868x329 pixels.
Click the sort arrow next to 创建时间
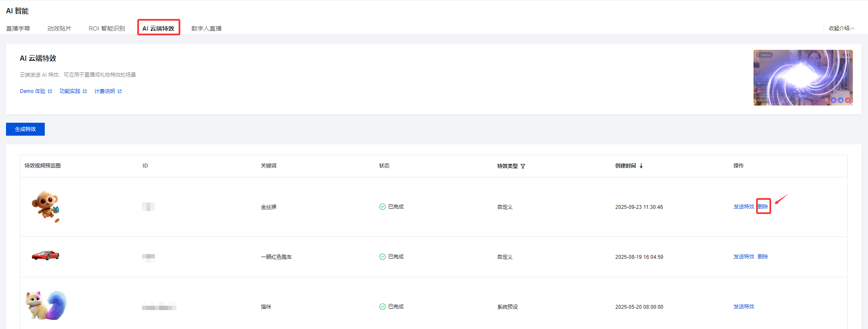click(x=641, y=166)
